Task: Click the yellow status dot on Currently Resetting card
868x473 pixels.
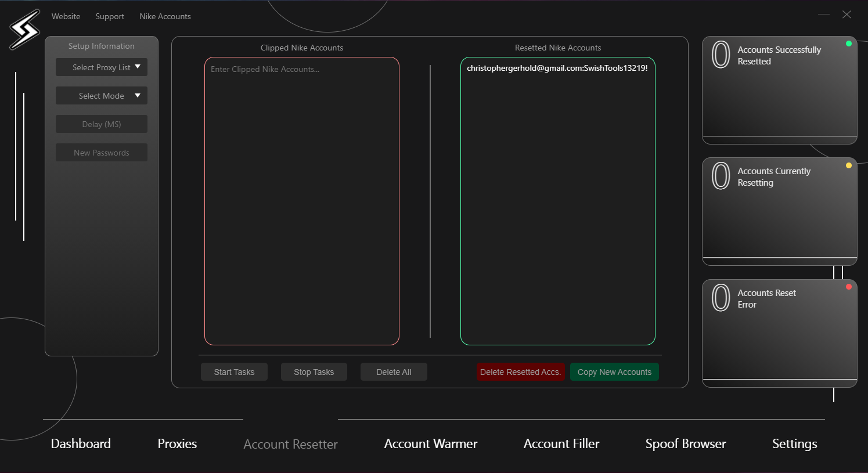Action: (x=848, y=165)
